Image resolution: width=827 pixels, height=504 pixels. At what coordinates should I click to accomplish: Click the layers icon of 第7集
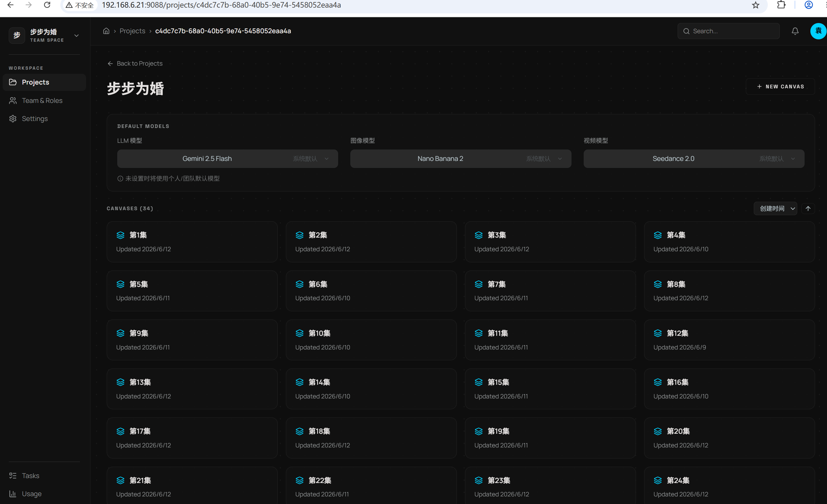479,285
